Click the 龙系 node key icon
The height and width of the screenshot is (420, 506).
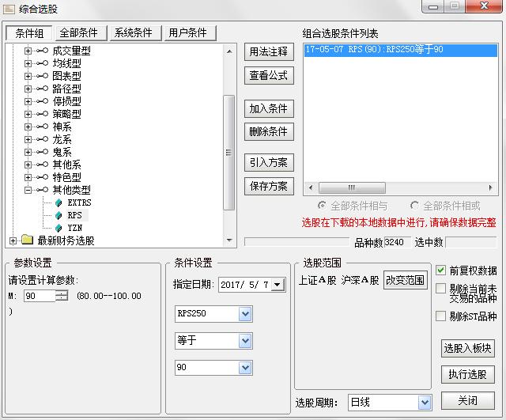tap(42, 139)
